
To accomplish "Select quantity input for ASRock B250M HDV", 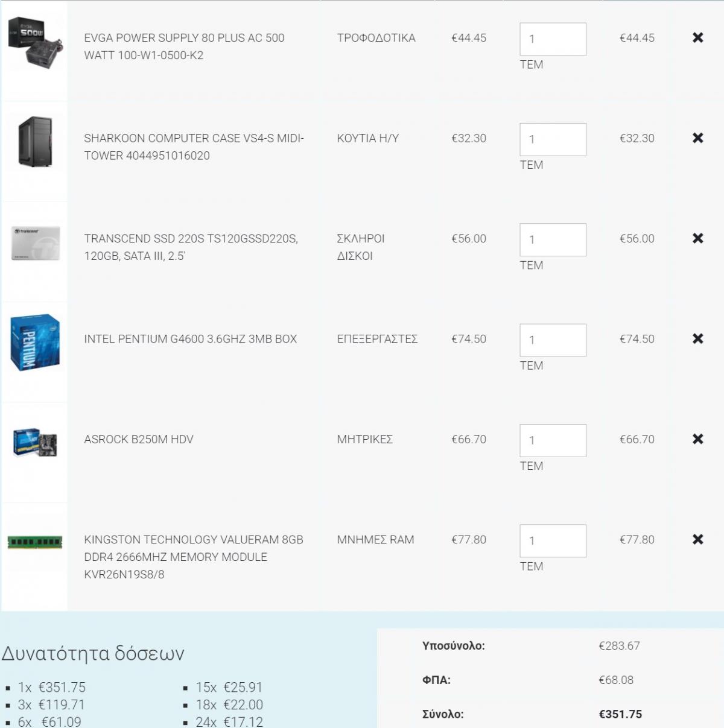I will [553, 440].
